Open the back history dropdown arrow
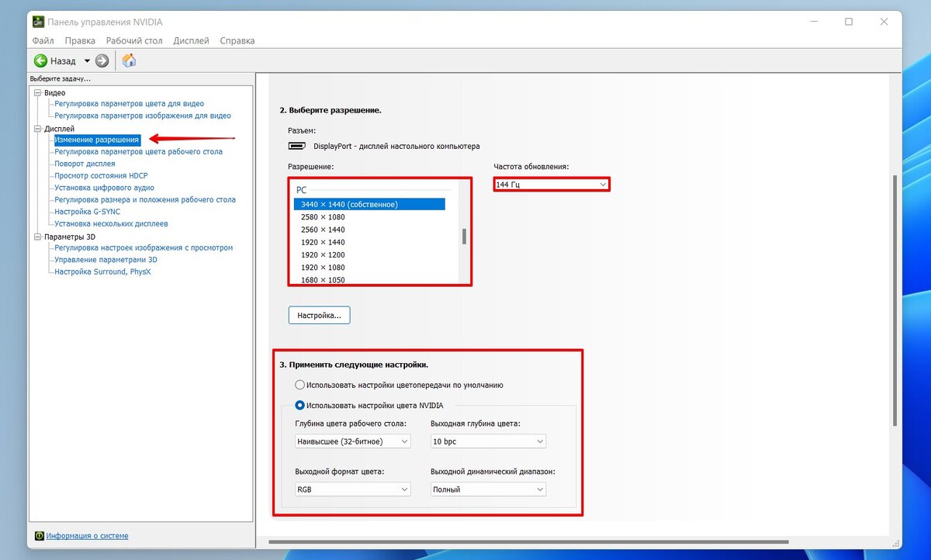Viewport: 931px width, 560px height. point(87,60)
